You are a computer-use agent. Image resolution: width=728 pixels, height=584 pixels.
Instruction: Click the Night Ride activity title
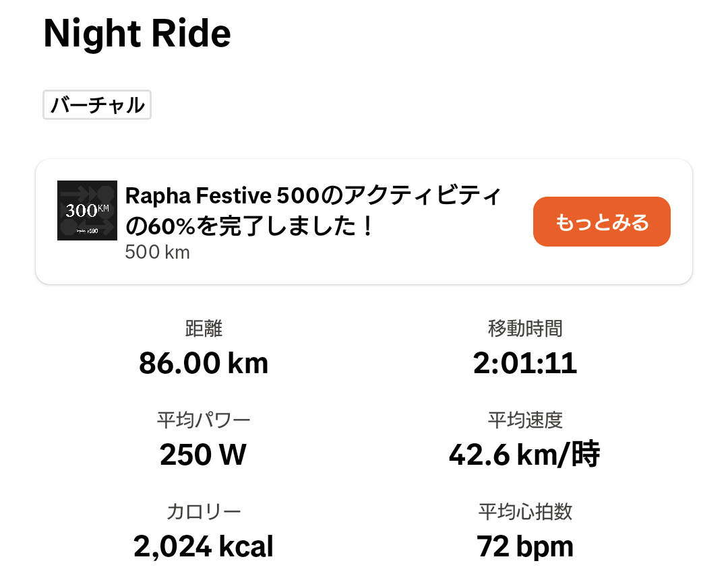click(137, 34)
